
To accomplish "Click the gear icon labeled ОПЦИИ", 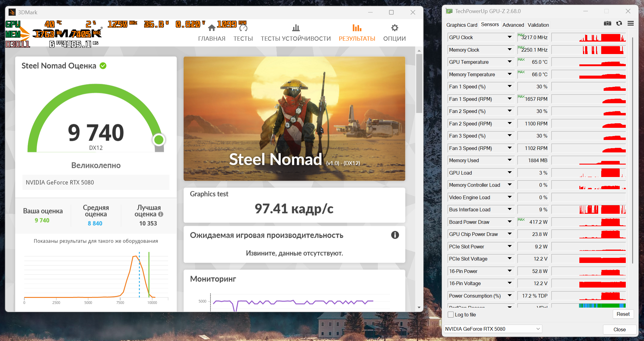I will point(394,28).
